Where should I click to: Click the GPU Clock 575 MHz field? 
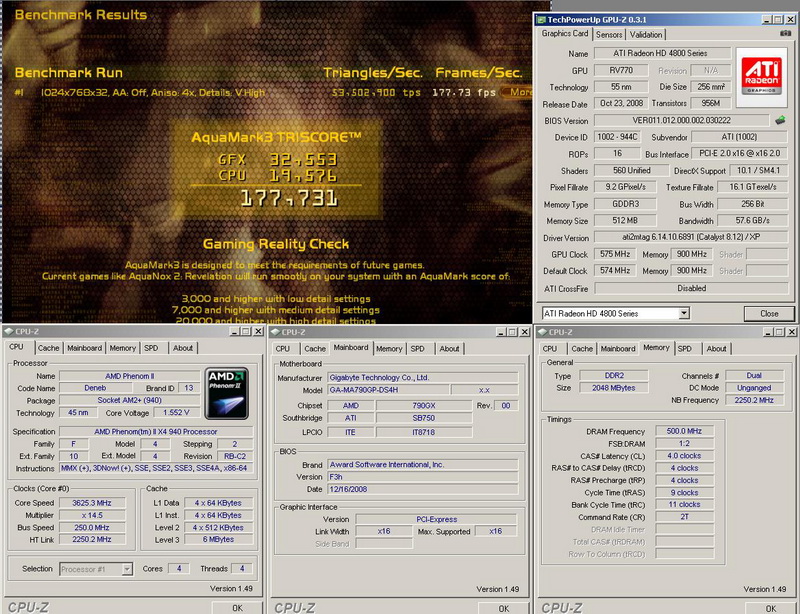(615, 254)
